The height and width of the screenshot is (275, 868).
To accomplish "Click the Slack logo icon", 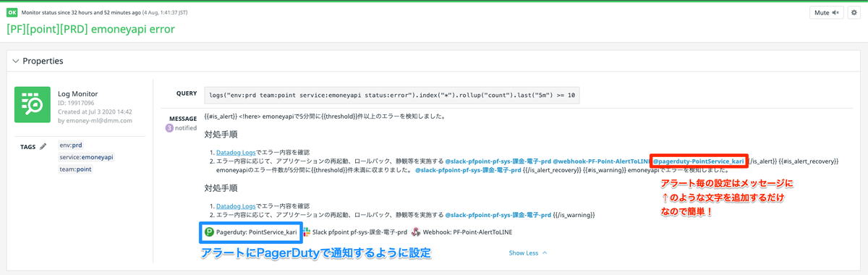I will [x=307, y=232].
